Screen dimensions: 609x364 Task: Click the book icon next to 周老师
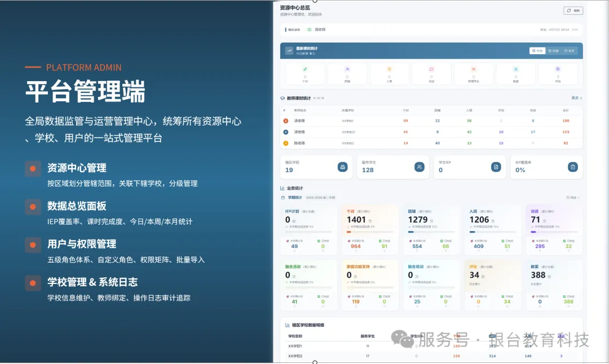309,29
